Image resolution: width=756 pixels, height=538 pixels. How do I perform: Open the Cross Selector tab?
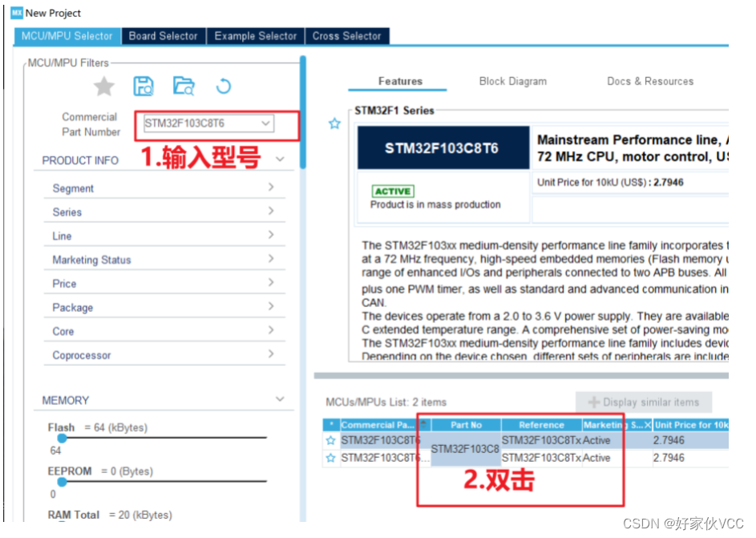(x=346, y=36)
